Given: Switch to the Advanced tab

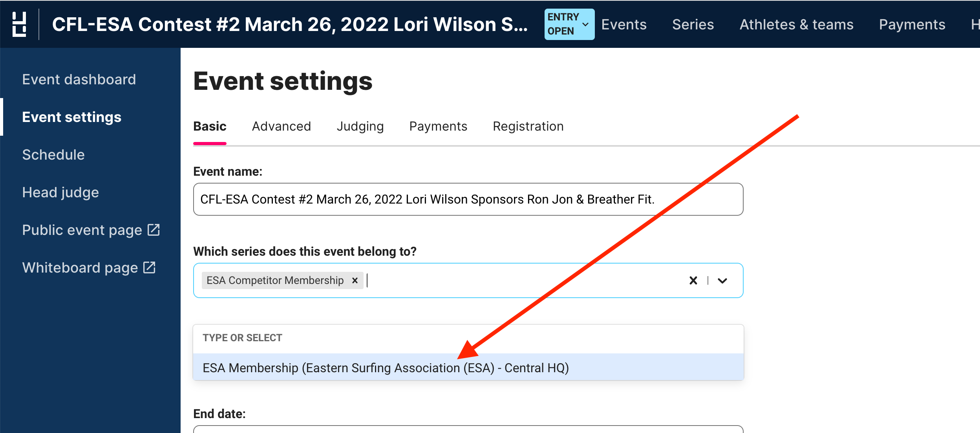Looking at the screenshot, I should click(x=281, y=126).
